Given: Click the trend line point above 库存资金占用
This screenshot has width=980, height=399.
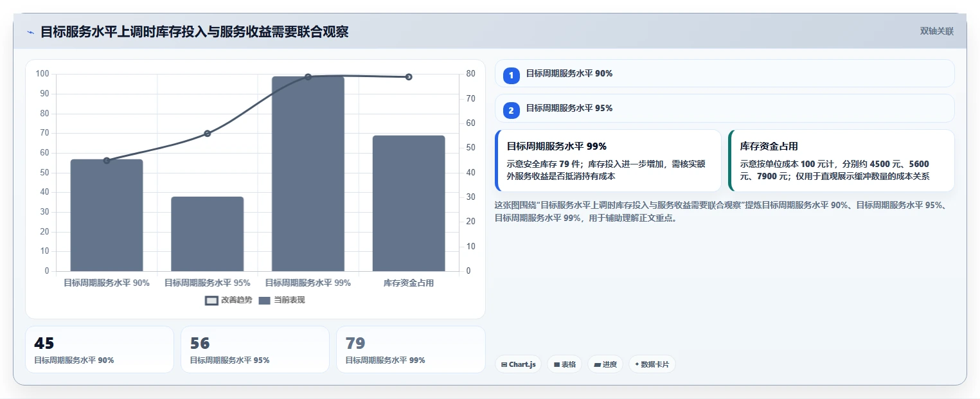Looking at the screenshot, I should click(x=409, y=77).
